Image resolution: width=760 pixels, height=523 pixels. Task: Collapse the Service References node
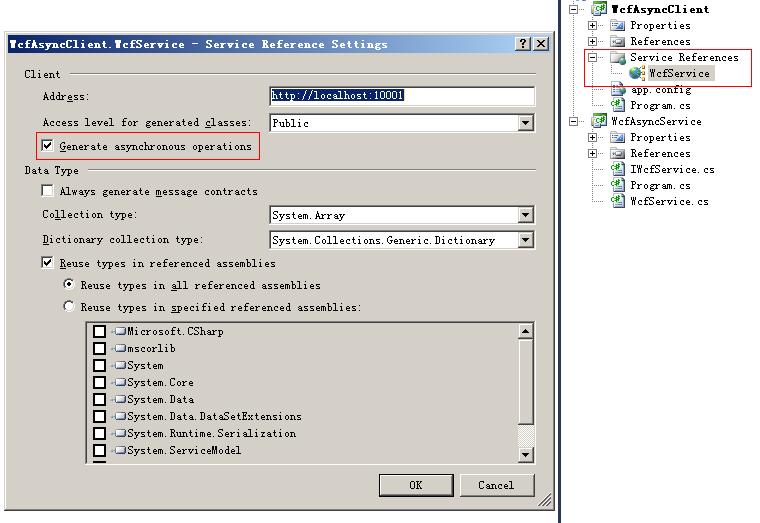coord(592,58)
